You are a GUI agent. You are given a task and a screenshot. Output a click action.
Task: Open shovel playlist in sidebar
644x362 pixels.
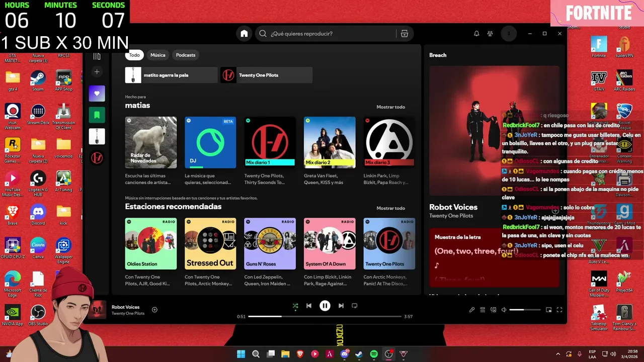pyautogui.click(x=97, y=136)
